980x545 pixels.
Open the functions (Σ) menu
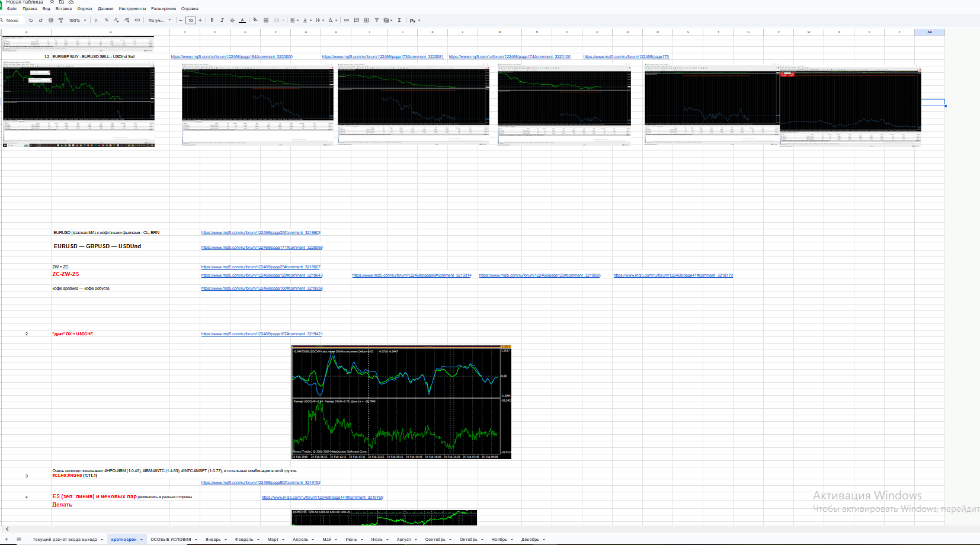point(399,20)
